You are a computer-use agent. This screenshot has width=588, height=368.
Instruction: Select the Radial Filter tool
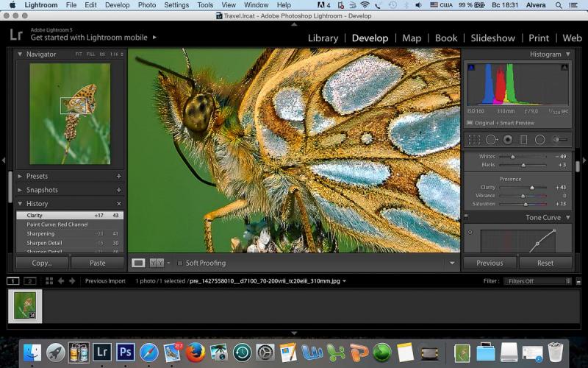(539, 140)
